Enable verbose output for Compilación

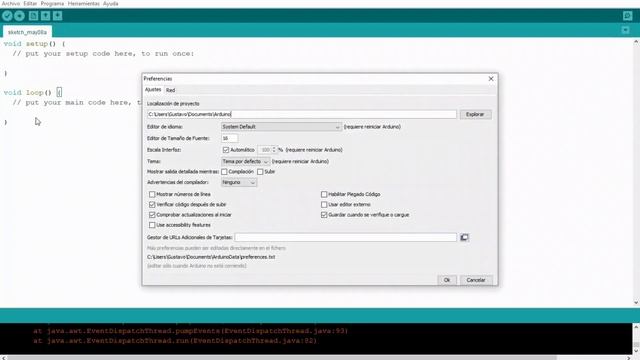tap(224, 172)
